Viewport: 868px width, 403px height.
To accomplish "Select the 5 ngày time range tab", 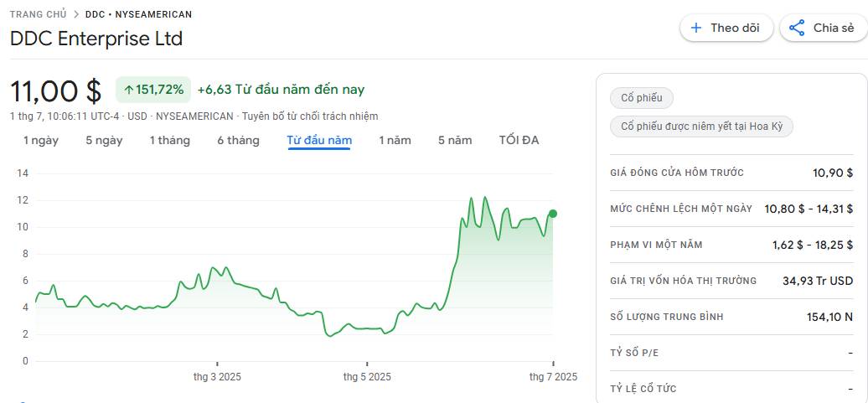I will point(104,141).
